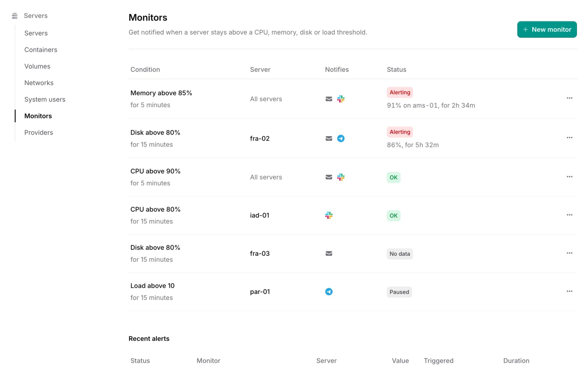The width and height of the screenshot is (588, 368).
Task: Click Slack icon on iad-01 monitor row
Action: click(x=329, y=215)
